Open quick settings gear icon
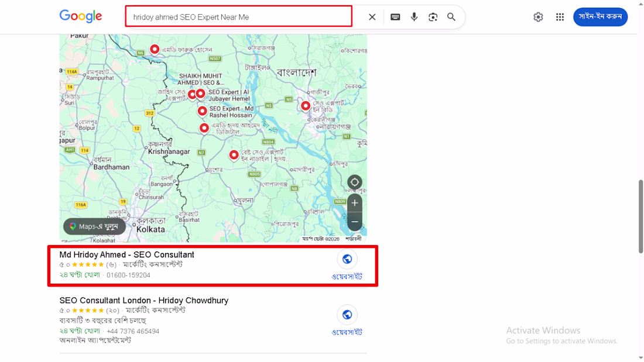 click(x=538, y=17)
